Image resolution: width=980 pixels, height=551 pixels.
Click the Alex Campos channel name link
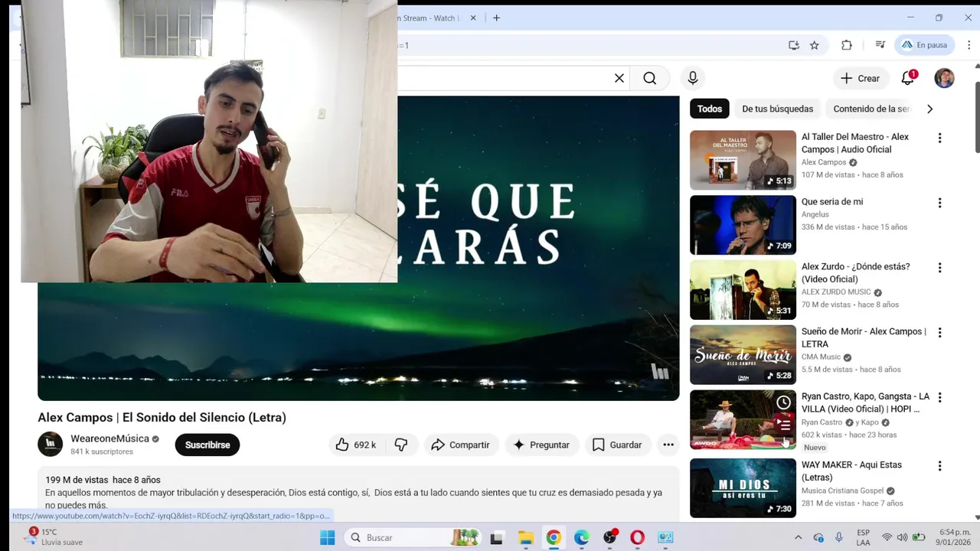pyautogui.click(x=824, y=162)
